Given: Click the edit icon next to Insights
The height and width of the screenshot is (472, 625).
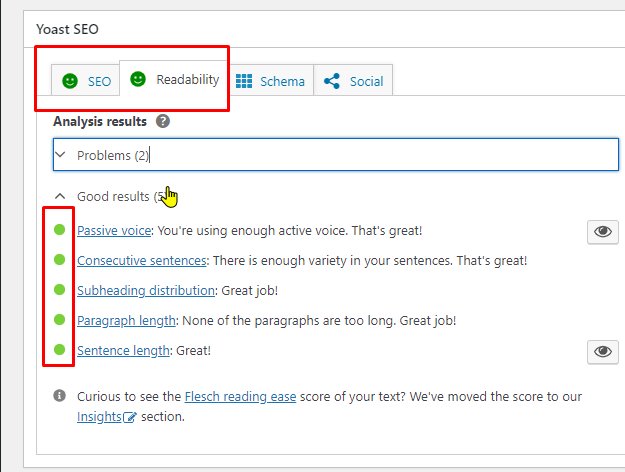Looking at the screenshot, I should click(x=129, y=417).
